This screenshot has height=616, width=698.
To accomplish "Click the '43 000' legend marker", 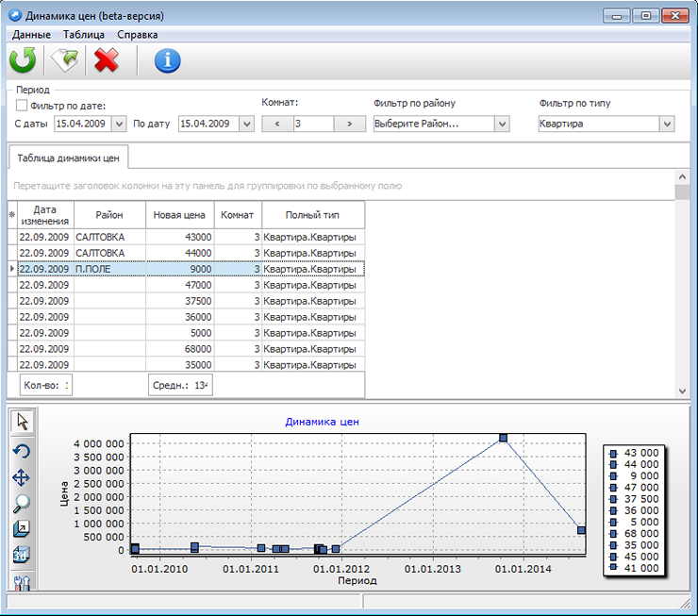I will [613, 453].
